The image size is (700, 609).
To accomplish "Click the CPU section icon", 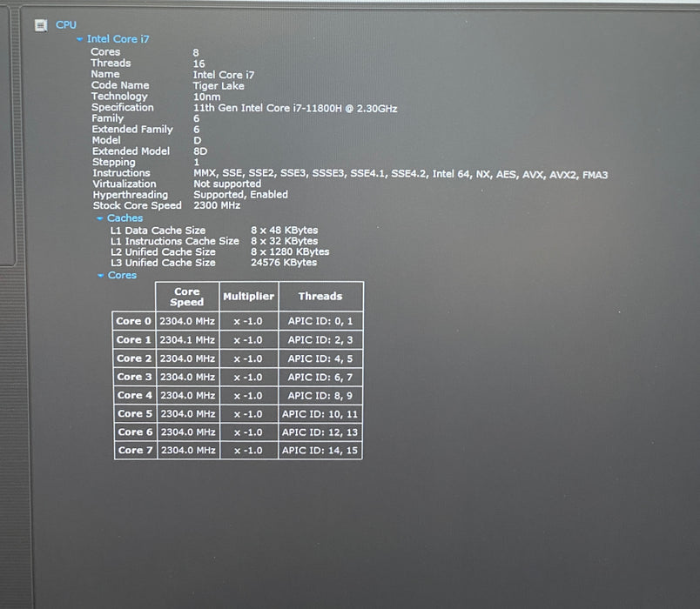I will pos(41,25).
